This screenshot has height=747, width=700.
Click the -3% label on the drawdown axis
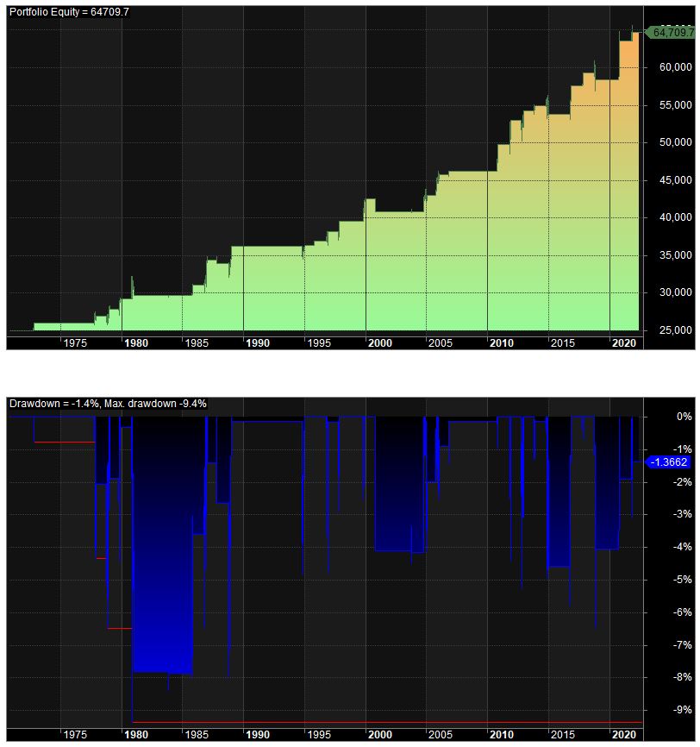[683, 514]
